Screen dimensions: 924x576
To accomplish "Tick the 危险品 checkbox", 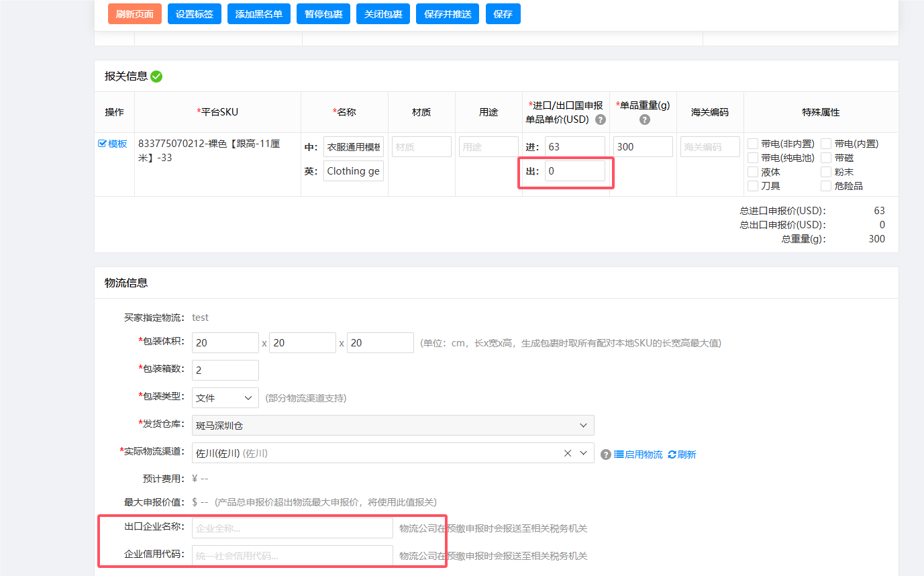I will (826, 186).
